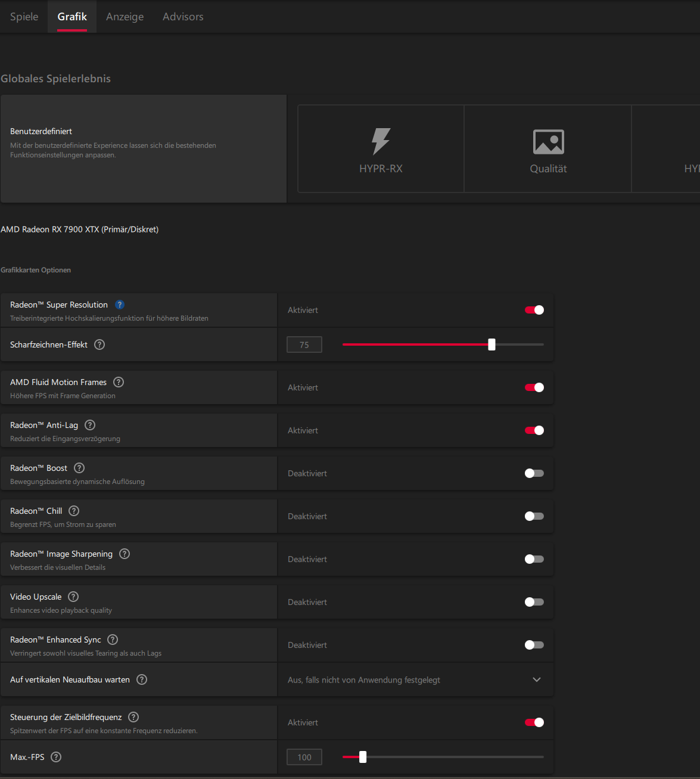Disable Radeon Super Resolution toggle
Screen dimensions: 700x779
click(x=534, y=310)
